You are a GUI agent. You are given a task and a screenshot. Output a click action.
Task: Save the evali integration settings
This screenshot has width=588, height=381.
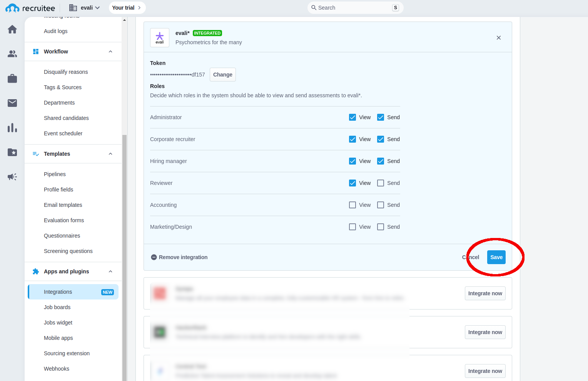point(496,257)
